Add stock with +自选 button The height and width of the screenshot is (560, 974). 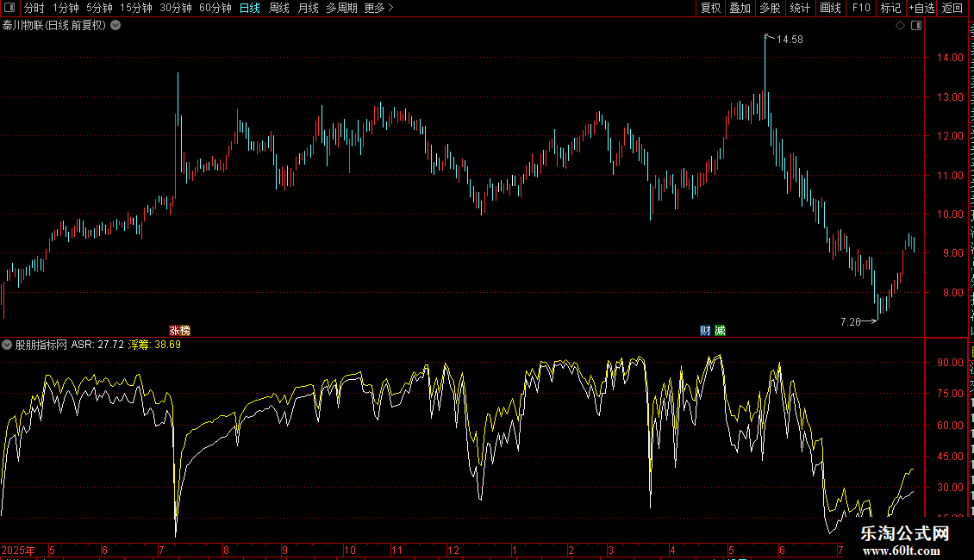click(921, 8)
